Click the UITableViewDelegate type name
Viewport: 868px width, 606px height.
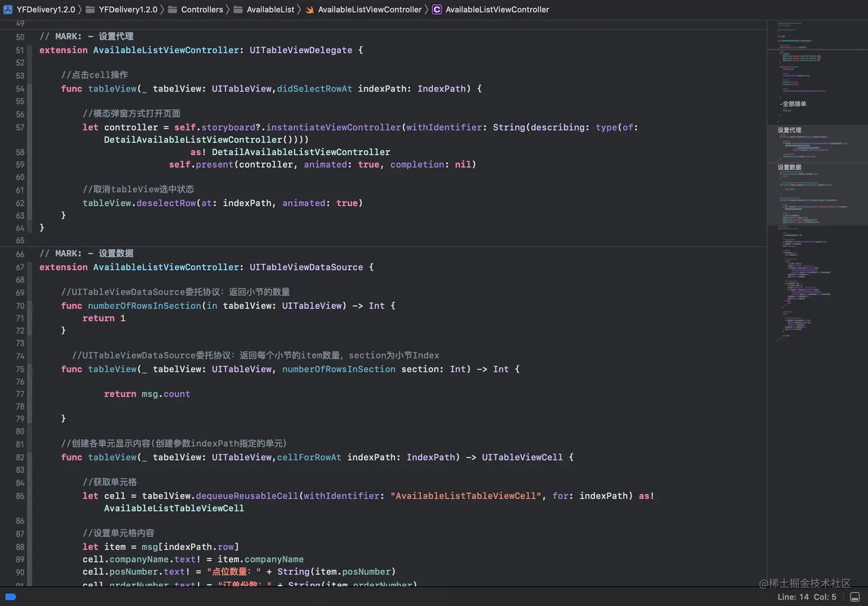pos(301,50)
